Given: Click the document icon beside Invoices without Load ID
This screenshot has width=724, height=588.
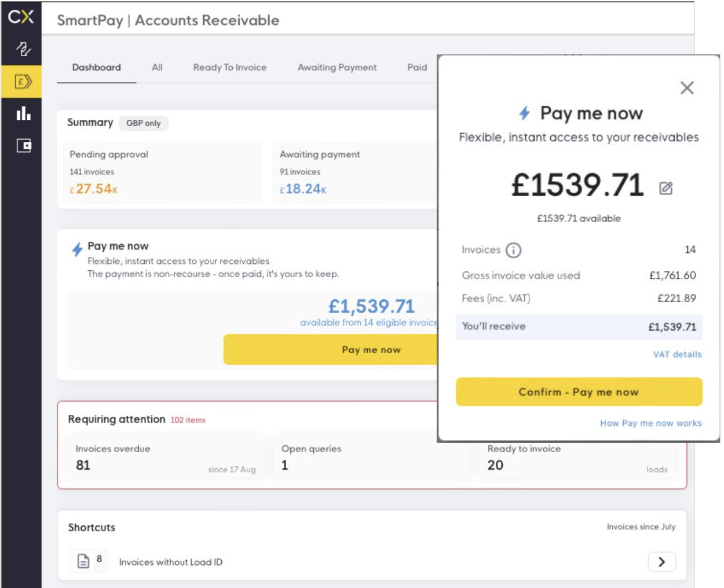Looking at the screenshot, I should pos(83,561).
